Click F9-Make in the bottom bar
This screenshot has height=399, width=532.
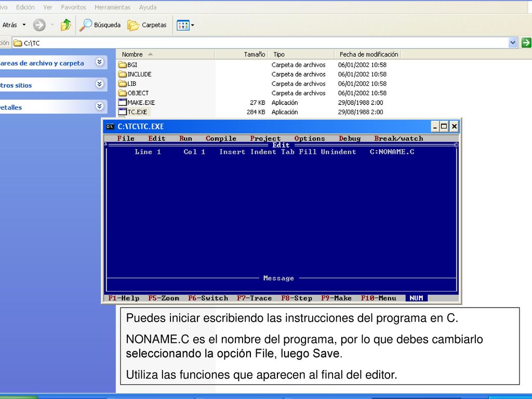(x=336, y=298)
